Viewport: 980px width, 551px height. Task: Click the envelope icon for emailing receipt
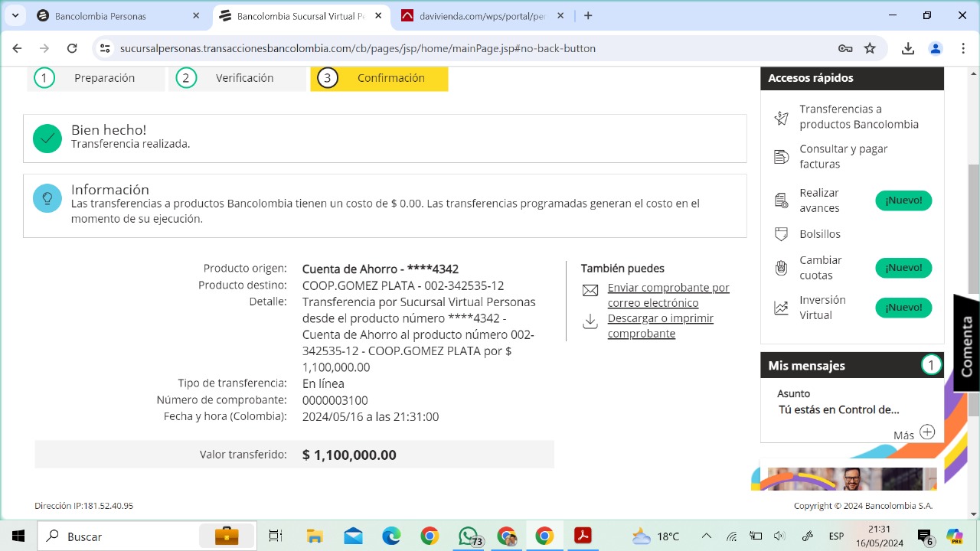590,291
